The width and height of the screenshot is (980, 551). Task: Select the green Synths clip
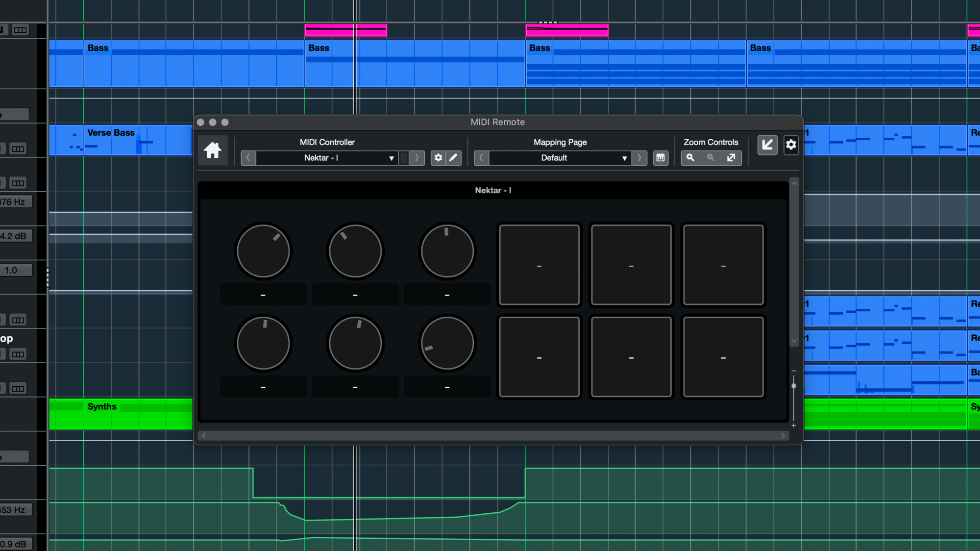click(122, 417)
